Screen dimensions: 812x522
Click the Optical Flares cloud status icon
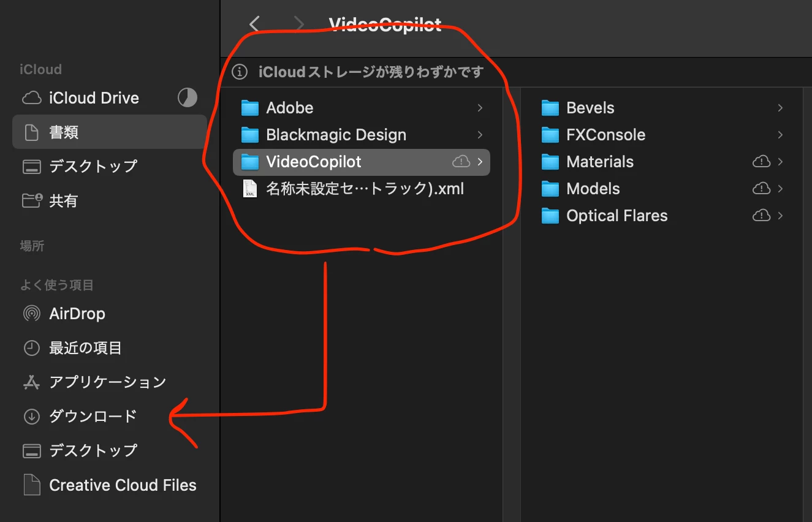click(x=761, y=216)
